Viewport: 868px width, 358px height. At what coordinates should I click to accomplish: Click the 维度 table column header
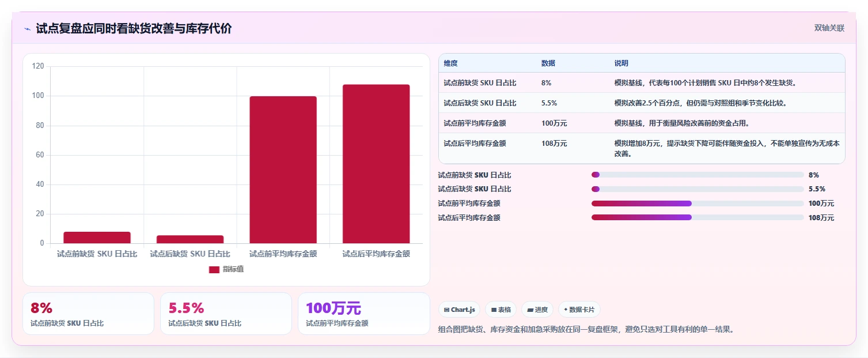(x=450, y=63)
